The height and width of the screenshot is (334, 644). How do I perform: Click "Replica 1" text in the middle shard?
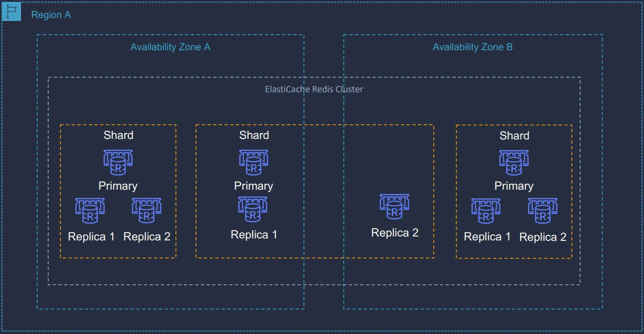coord(254,235)
